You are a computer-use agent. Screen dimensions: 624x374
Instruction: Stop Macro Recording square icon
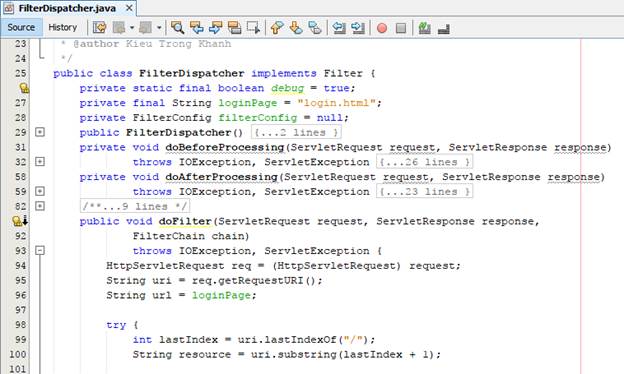401,28
